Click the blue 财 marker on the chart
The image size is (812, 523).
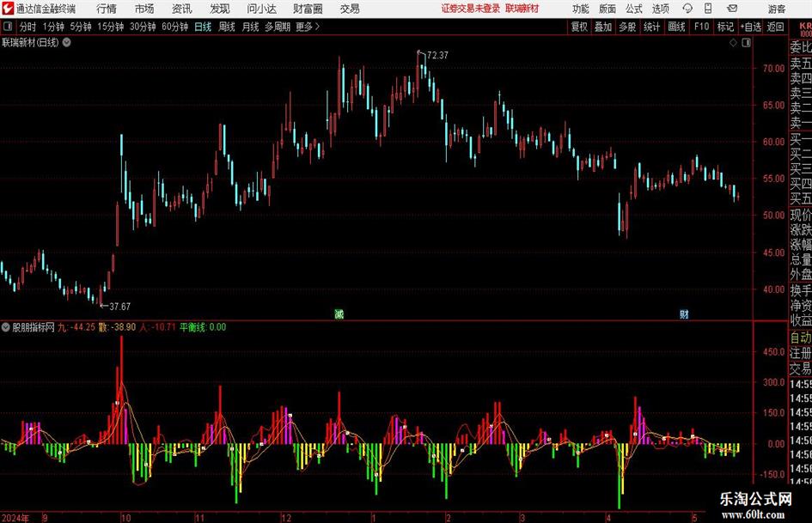click(x=684, y=313)
